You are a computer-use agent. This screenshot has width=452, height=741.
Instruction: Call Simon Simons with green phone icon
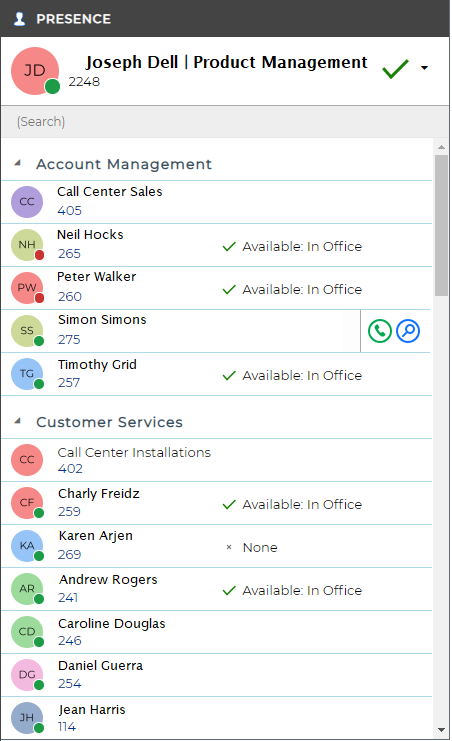coord(380,331)
